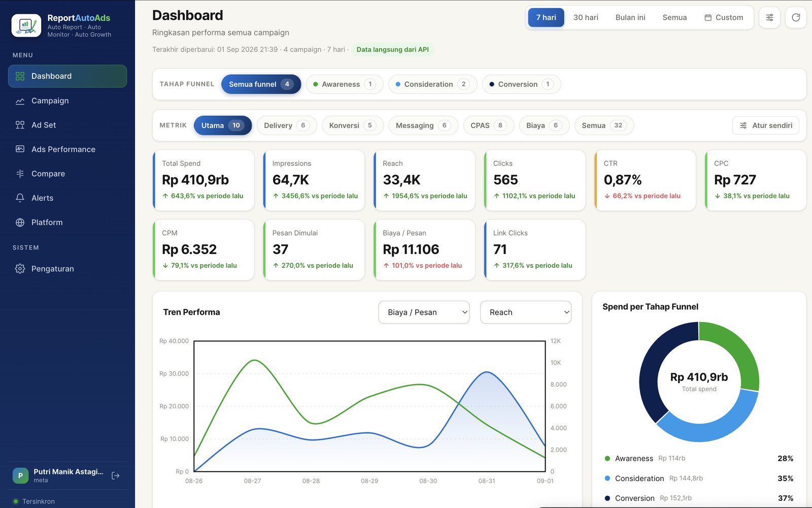The height and width of the screenshot is (508, 812).
Task: Click the green Tersinkron status dot
Action: (16, 501)
